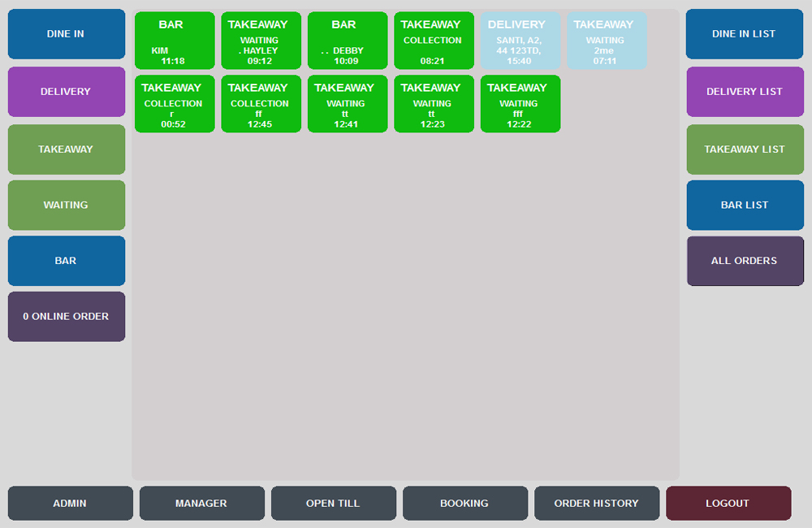The image size is (812, 528).
Task: Start a new DINE IN order
Action: 67,33
